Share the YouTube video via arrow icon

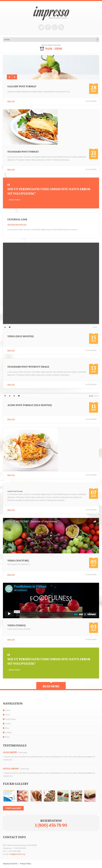pos(95,521)
